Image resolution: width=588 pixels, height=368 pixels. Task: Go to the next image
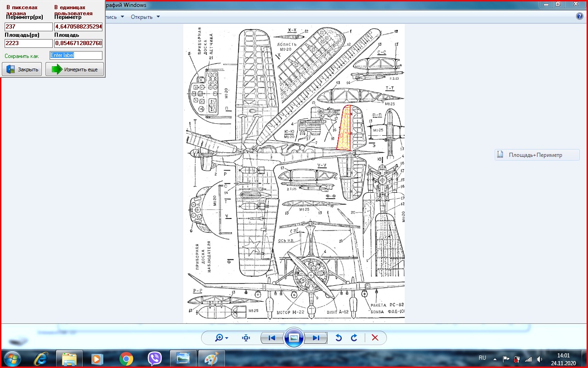tap(316, 338)
